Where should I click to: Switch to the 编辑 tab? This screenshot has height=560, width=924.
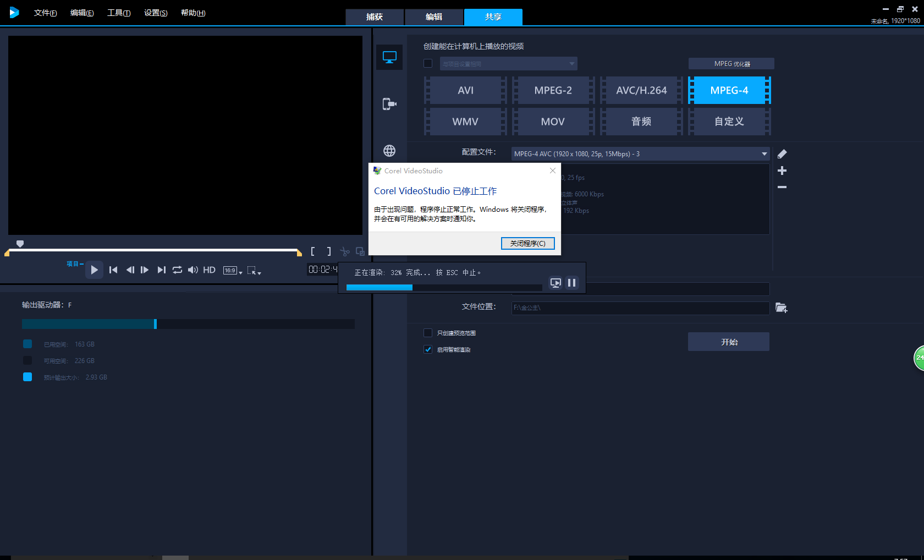click(x=434, y=17)
